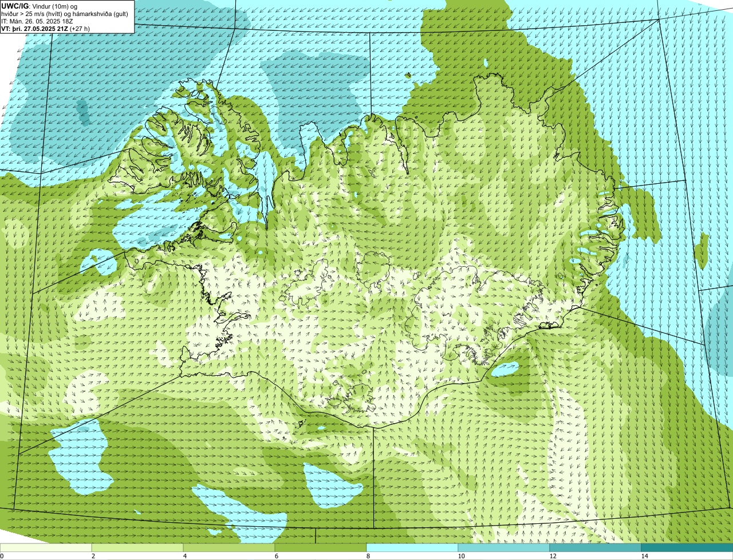Image resolution: width=733 pixels, height=560 pixels.
Task: Click the light cyan 8–10 m/s legend band
Action: tap(412, 547)
